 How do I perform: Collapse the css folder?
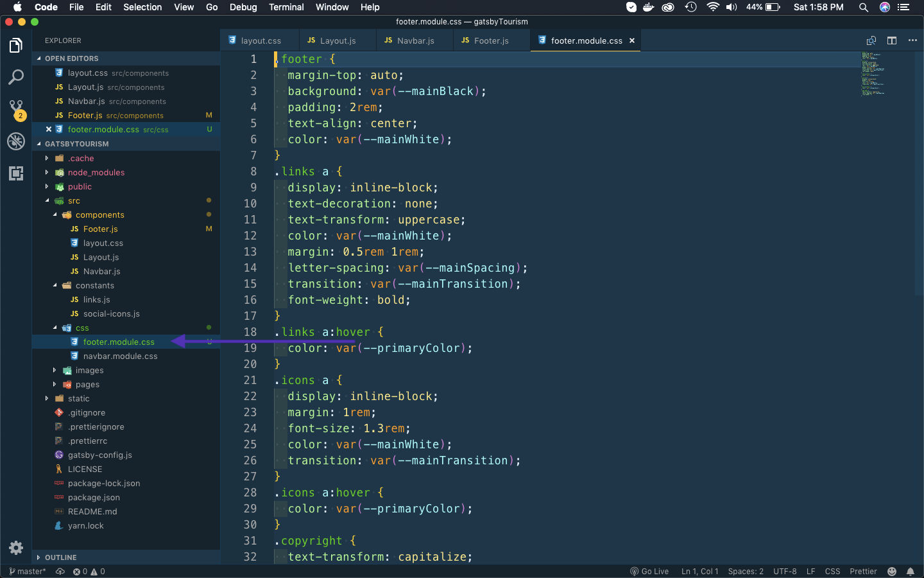(126, 328)
